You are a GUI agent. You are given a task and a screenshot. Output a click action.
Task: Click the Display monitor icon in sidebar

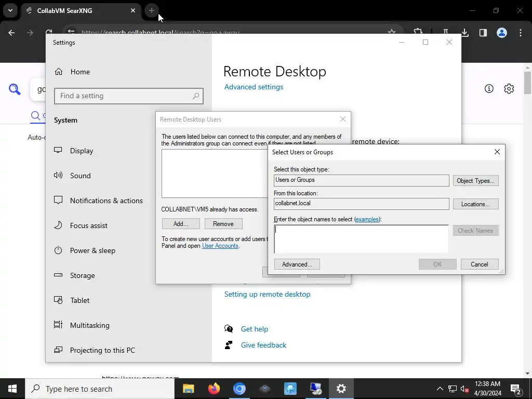click(x=58, y=150)
